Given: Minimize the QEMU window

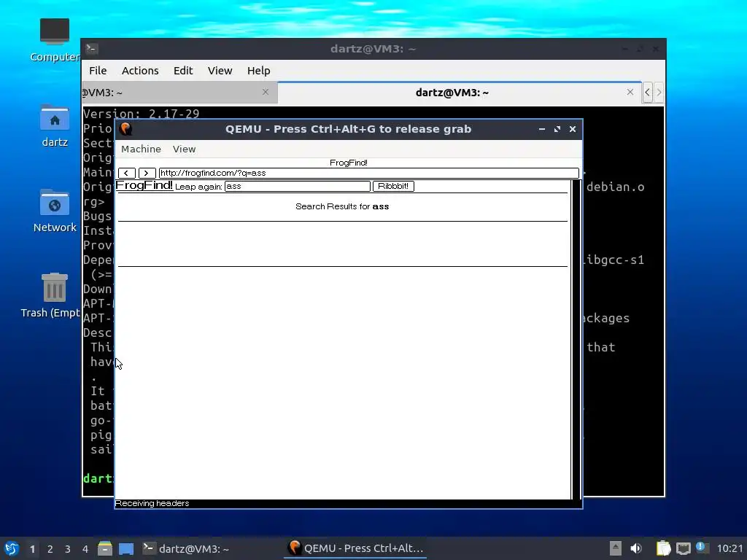Looking at the screenshot, I should click(542, 129).
